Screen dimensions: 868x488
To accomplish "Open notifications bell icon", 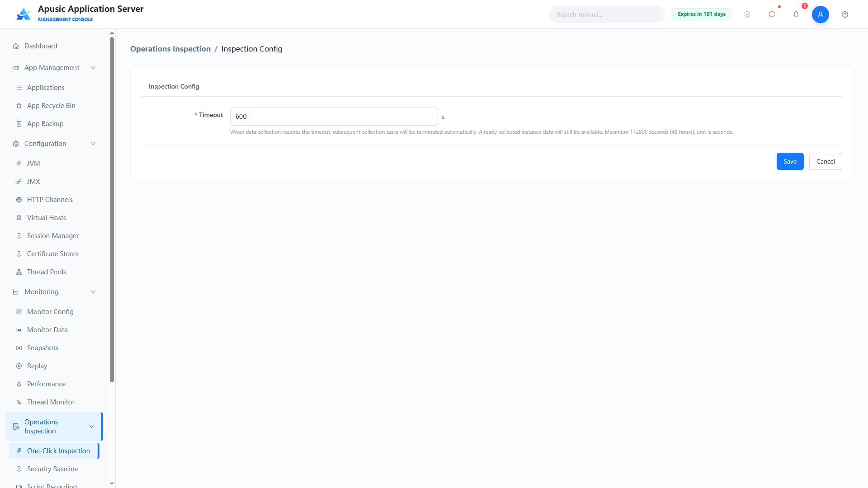I will [x=796, y=14].
